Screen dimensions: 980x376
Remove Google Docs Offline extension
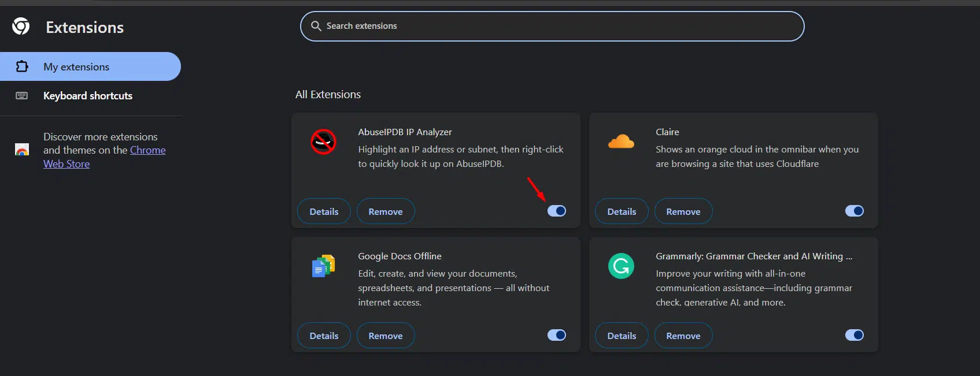(x=386, y=336)
